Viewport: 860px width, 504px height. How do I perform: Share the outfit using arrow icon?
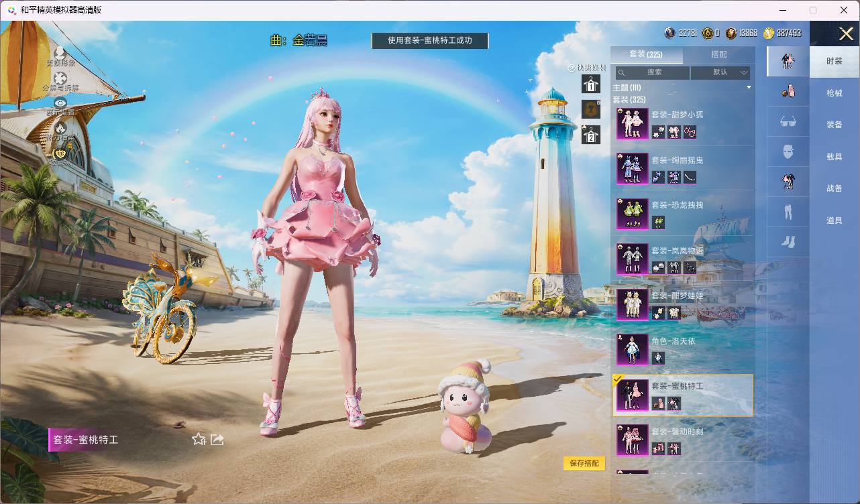click(217, 440)
